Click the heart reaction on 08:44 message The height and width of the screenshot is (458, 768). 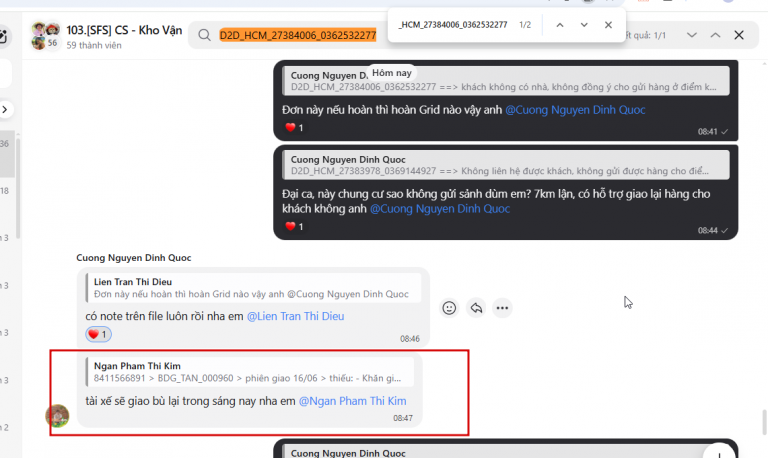tap(294, 227)
